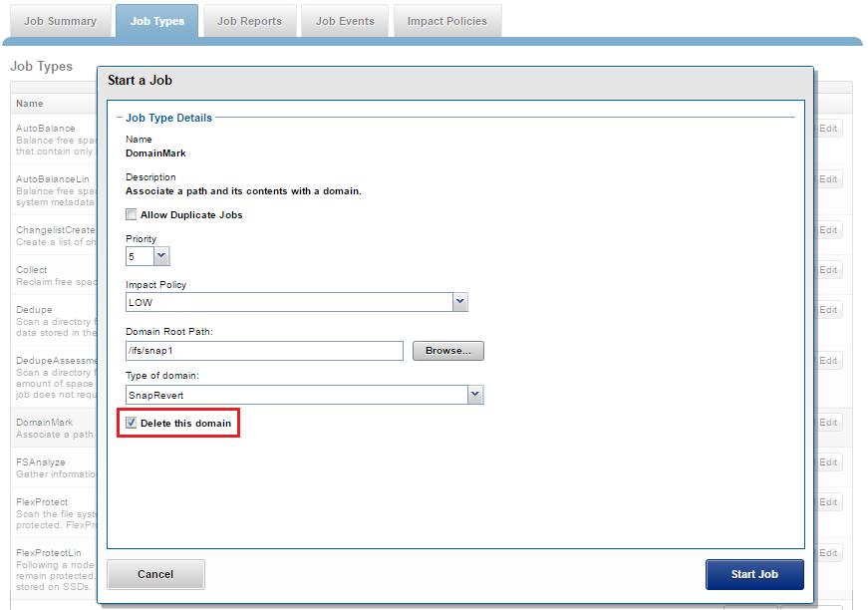Click Edit for the Dedupe job
Screen dimensions: 868x610
click(828, 310)
